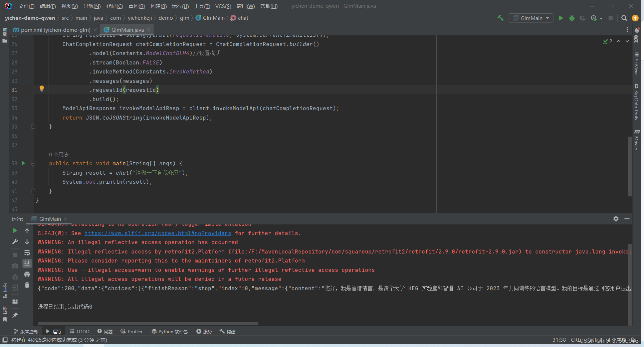Open the Profiler tool window

point(132,331)
